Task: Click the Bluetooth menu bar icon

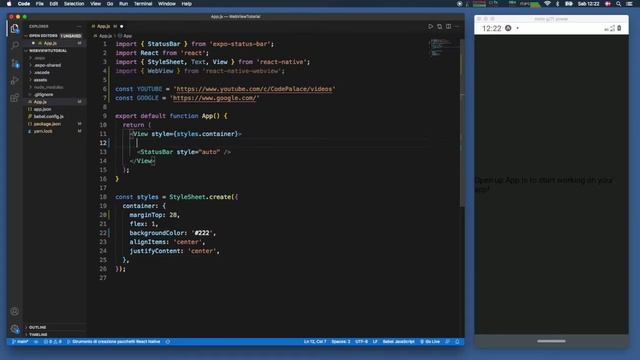Action: 558,4
